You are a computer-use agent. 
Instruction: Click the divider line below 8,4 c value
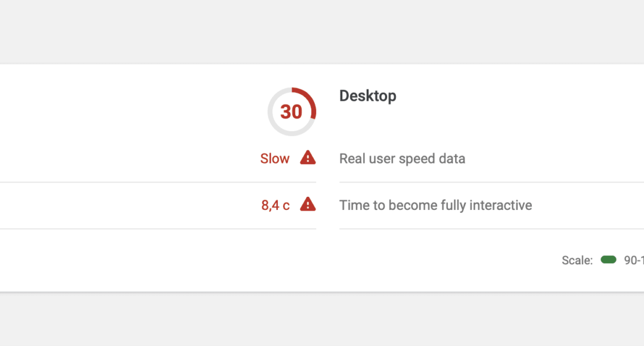[158, 229]
